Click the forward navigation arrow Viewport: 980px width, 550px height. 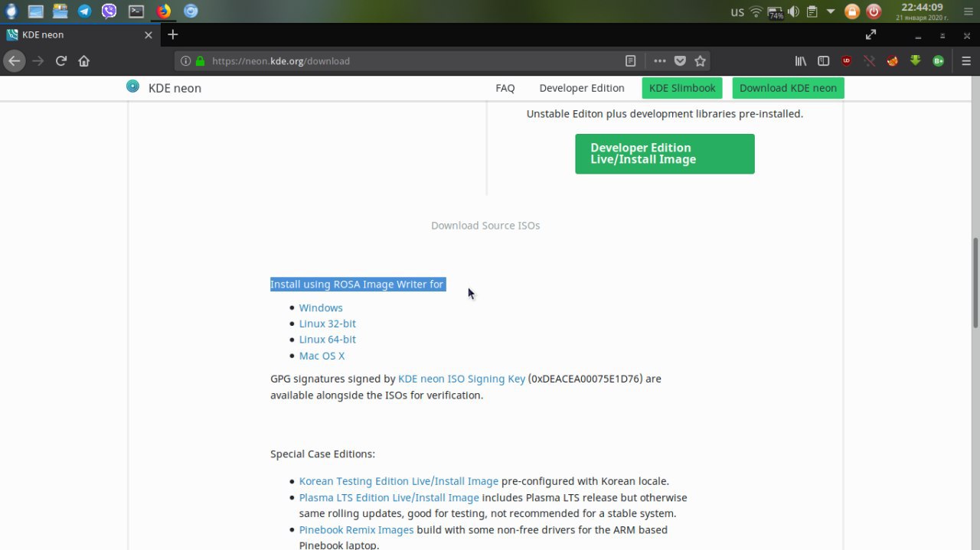click(38, 61)
